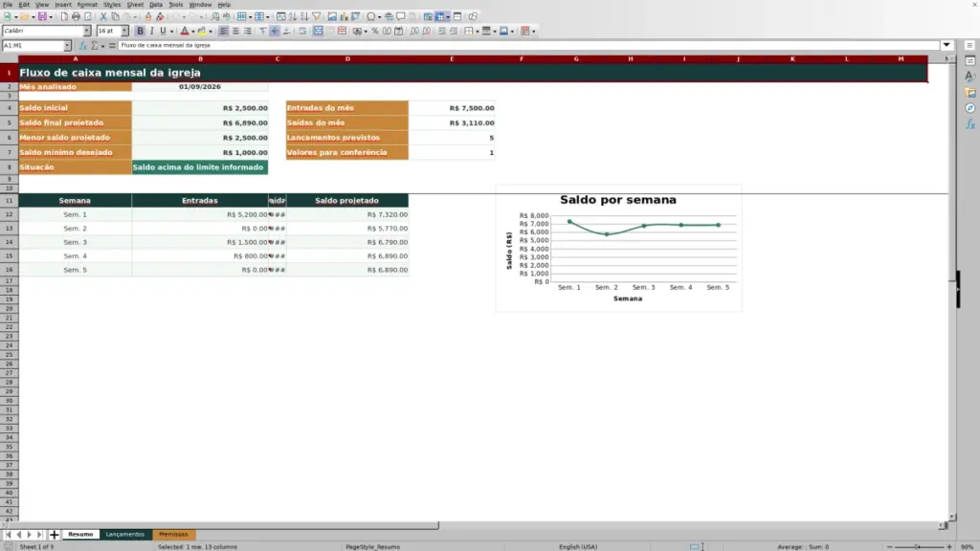Click the Add new sheet plus icon
This screenshot has height=551, width=980.
[x=55, y=535]
